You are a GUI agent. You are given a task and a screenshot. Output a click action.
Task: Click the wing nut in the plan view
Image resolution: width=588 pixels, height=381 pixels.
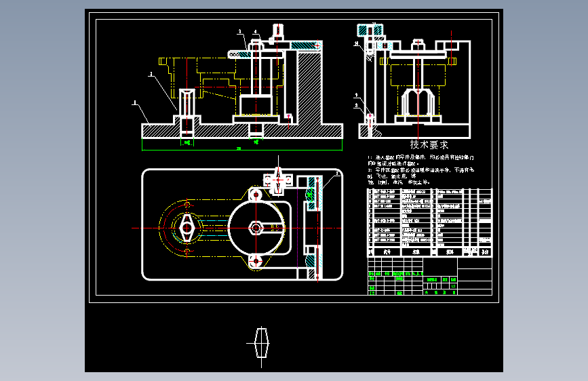coord(187,228)
